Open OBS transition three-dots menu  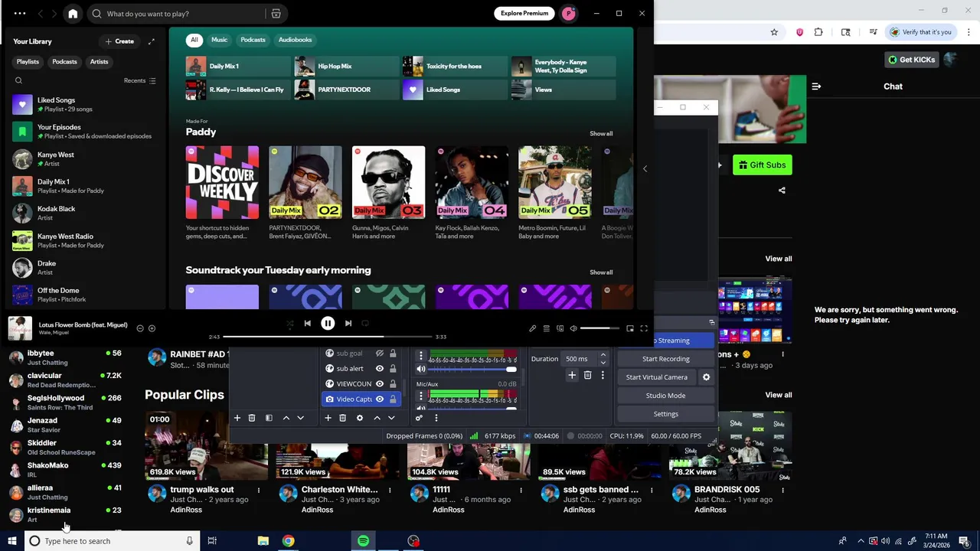pyautogui.click(x=603, y=375)
